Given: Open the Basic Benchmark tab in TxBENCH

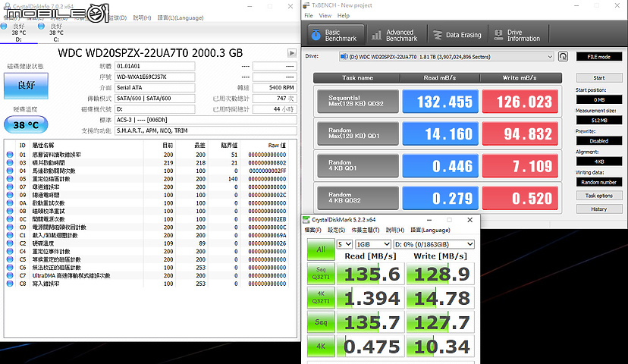Looking at the screenshot, I should (x=337, y=35).
